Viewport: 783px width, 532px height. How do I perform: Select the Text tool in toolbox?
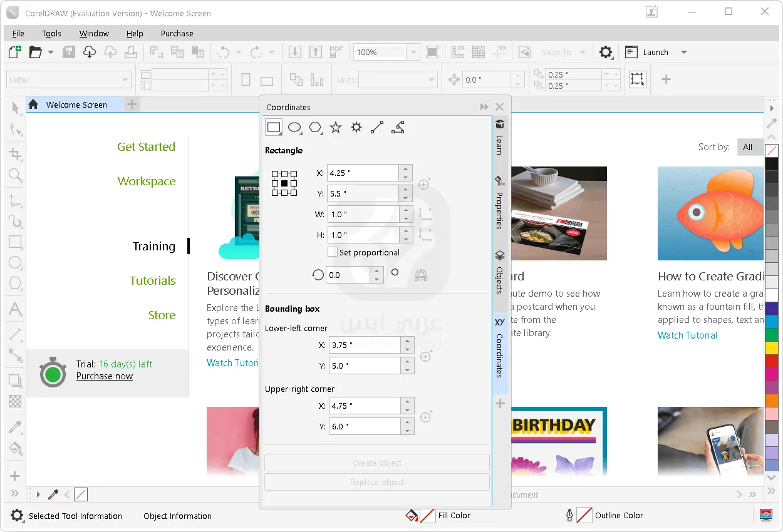pos(16,309)
